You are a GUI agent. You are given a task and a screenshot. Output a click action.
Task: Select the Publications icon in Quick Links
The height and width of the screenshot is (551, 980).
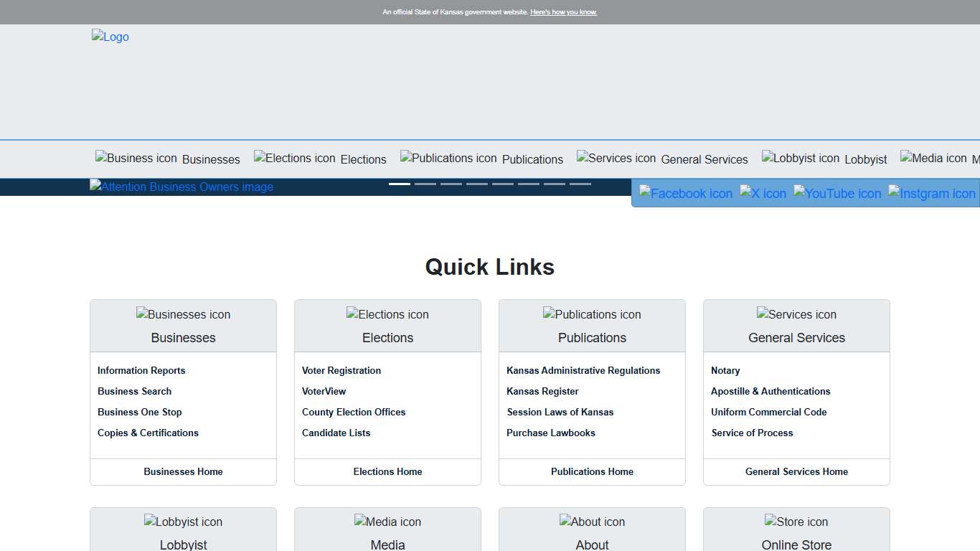[x=592, y=314]
